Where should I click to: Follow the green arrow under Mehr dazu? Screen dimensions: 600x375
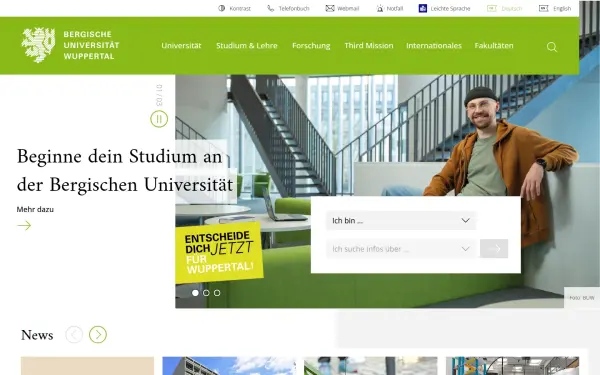(x=24, y=225)
